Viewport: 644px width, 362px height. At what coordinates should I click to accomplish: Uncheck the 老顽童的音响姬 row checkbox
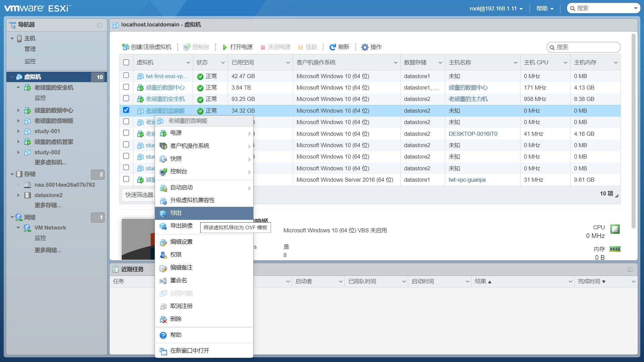[126, 110]
